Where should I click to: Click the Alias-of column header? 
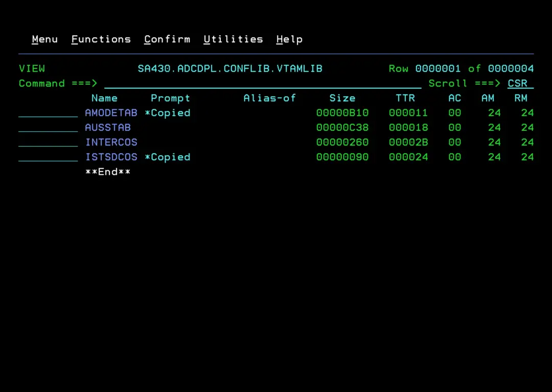270,98
